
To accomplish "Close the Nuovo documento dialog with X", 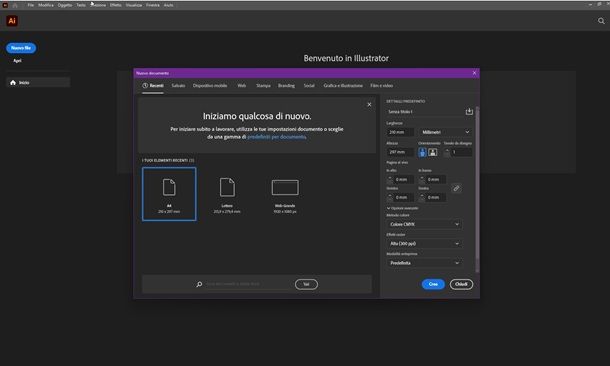I will tap(474, 73).
